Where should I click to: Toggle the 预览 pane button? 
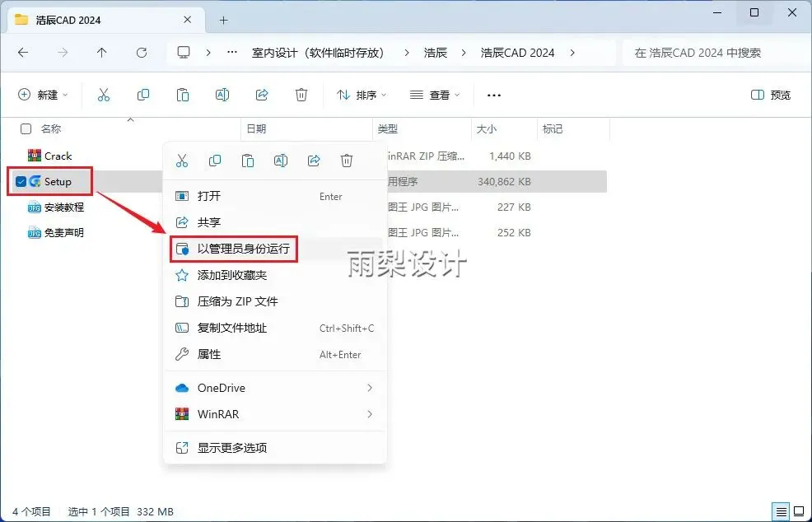pos(771,95)
